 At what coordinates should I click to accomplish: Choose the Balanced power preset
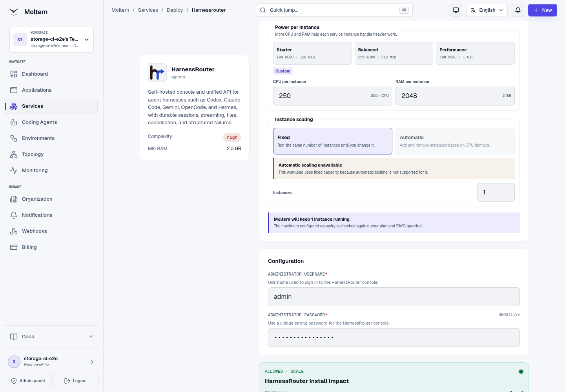[x=394, y=53]
